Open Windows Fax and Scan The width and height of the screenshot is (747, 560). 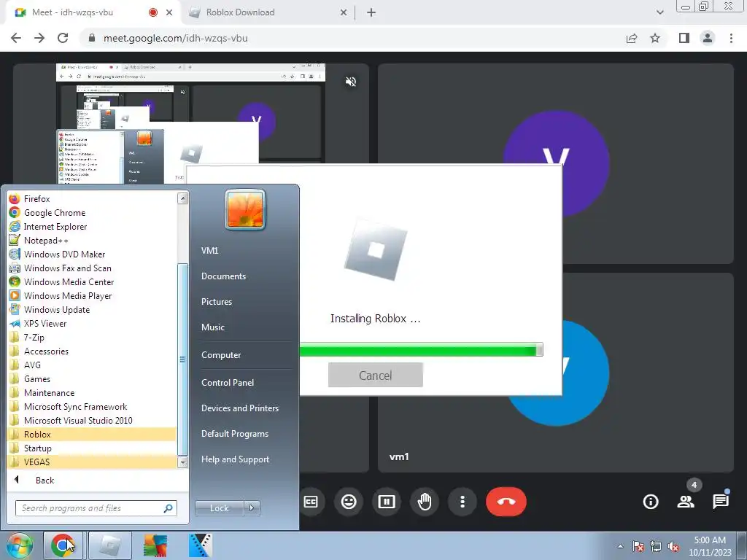point(67,268)
